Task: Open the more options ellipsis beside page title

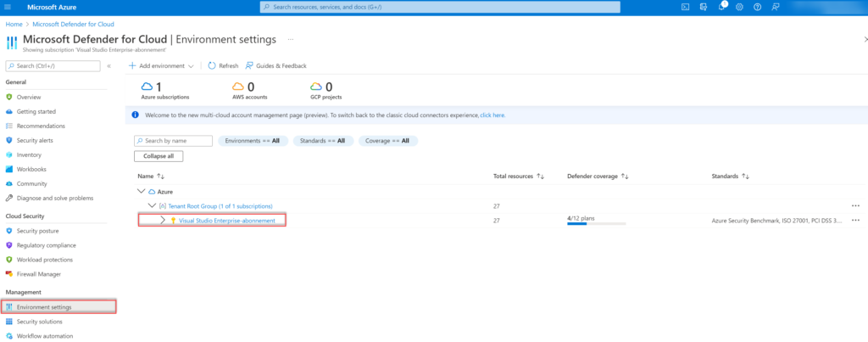Action: pyautogui.click(x=291, y=40)
